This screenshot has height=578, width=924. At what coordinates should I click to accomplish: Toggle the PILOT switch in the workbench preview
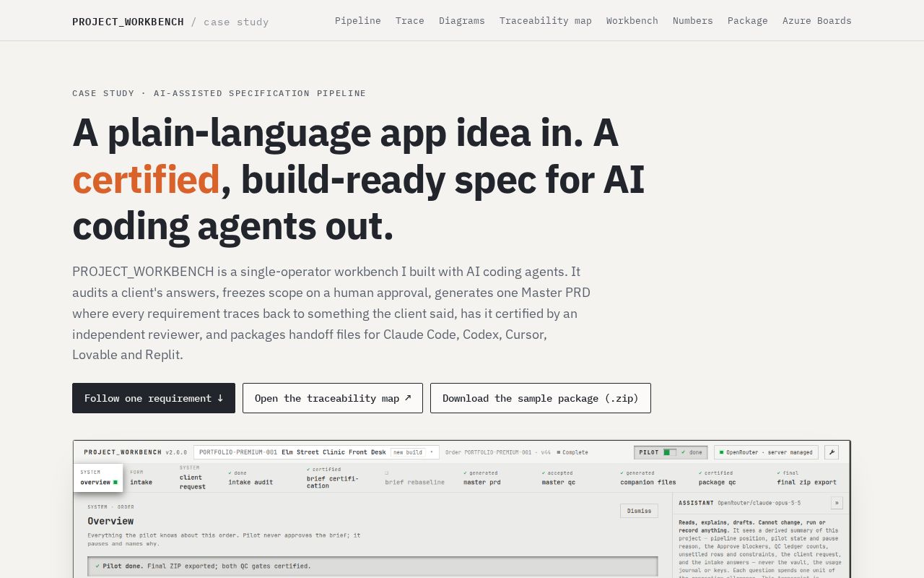[x=670, y=452]
